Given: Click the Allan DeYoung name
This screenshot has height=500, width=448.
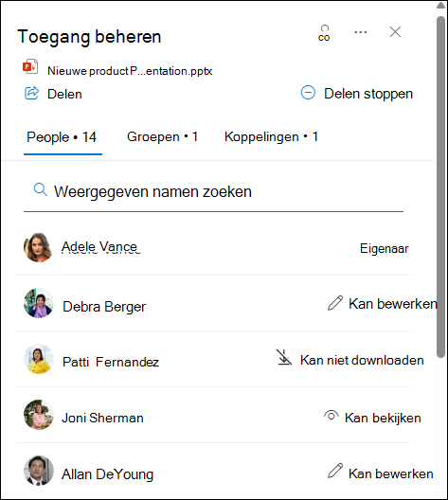Looking at the screenshot, I should pyautogui.click(x=107, y=474).
